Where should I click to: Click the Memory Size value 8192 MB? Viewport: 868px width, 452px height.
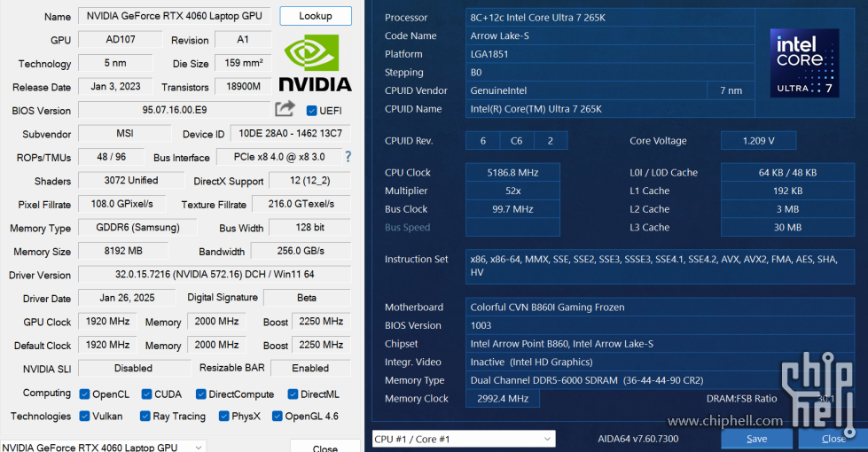(123, 251)
